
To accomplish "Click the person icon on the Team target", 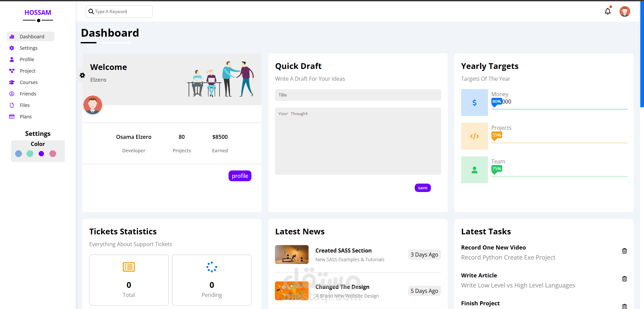I will (474, 170).
